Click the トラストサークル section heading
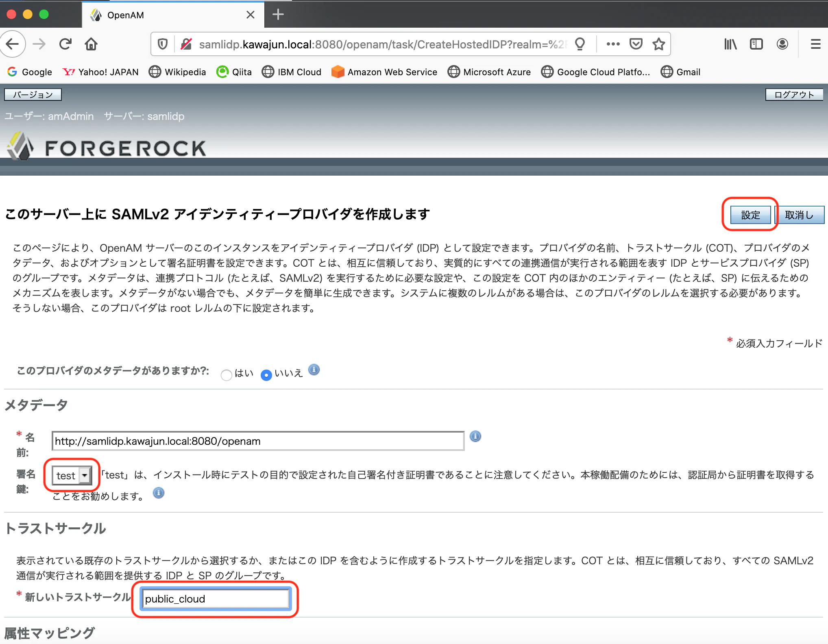828x644 pixels. coord(55,528)
